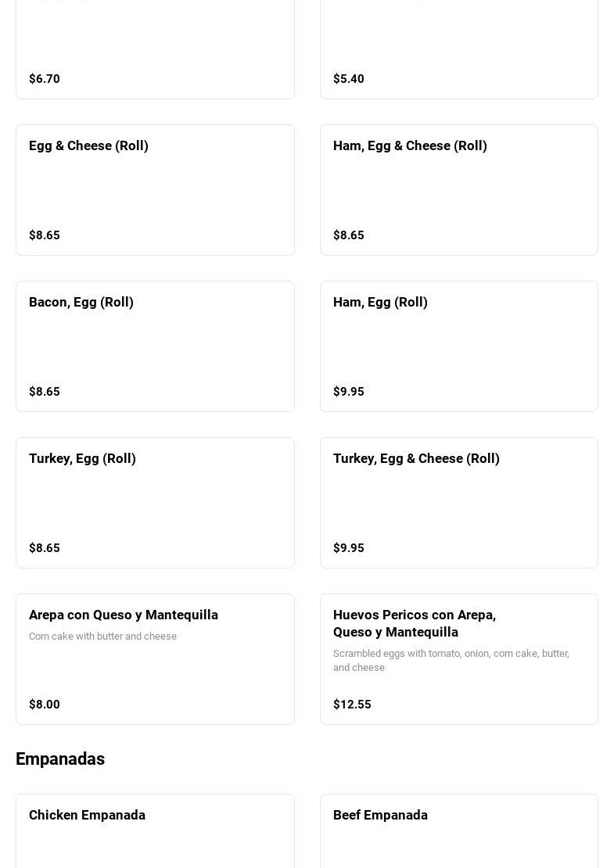Select Ham, Egg & Cheese (Roll) card
The height and width of the screenshot is (868, 614).
pos(458,190)
